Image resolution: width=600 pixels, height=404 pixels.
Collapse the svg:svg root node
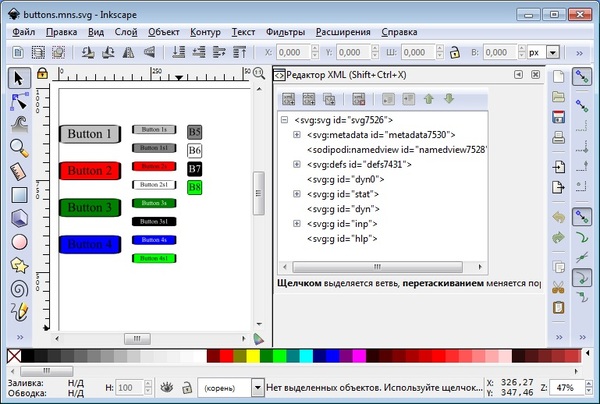coord(285,120)
